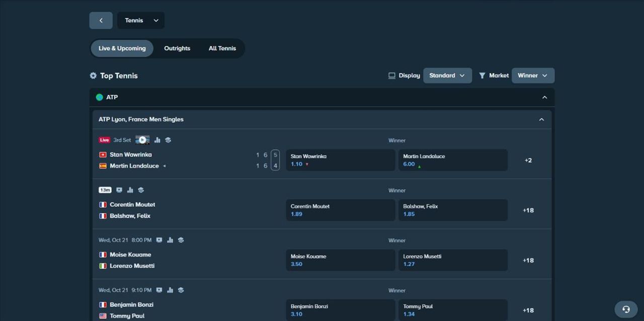The image size is (644, 321).
Task: Collapse the ATP section
Action: click(544, 97)
